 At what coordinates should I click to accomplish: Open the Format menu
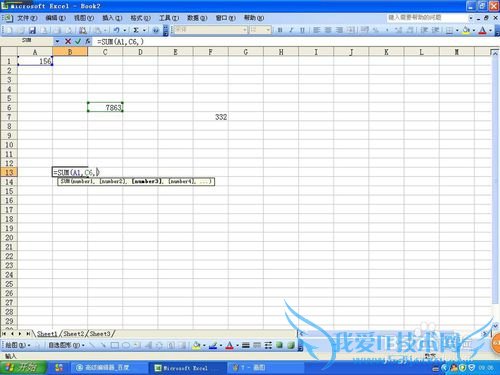(140, 18)
